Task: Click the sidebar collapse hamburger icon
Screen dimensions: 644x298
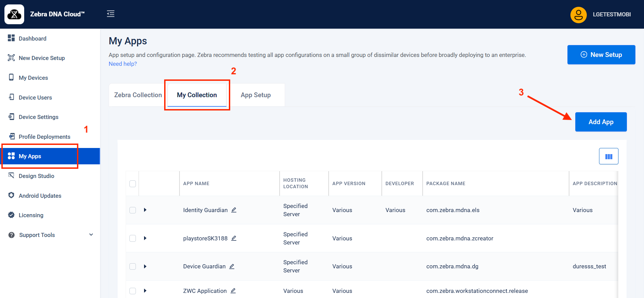Action: click(111, 14)
